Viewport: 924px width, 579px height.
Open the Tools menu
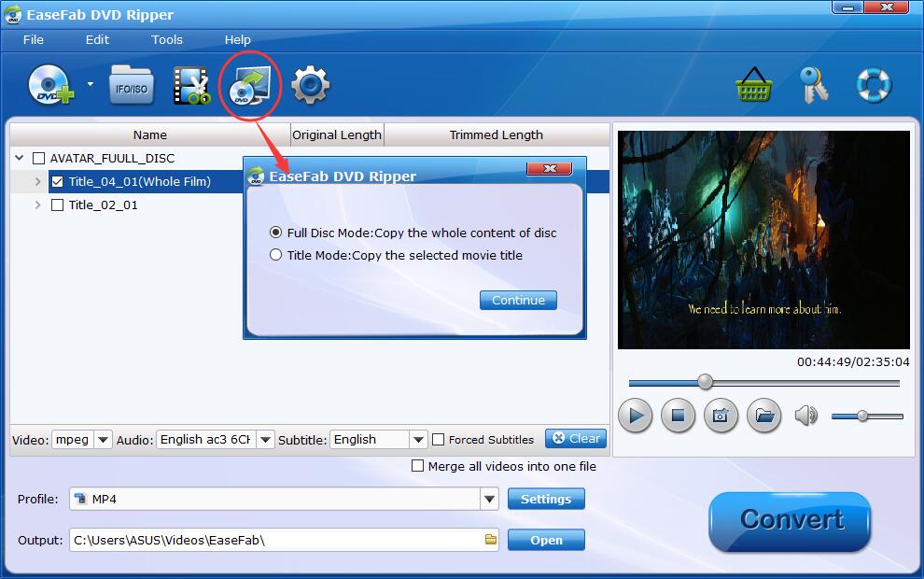(167, 39)
